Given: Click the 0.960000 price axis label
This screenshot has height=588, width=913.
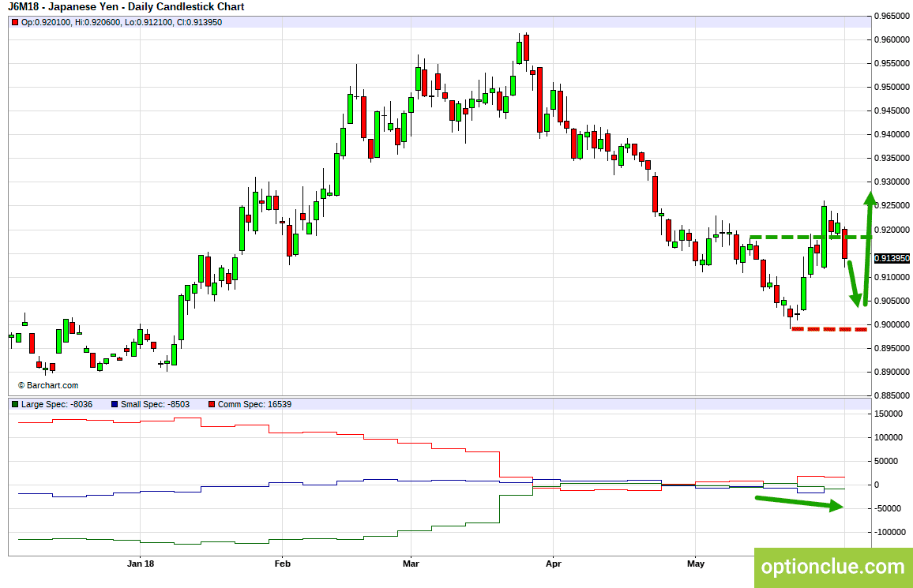Looking at the screenshot, I should 892,39.
